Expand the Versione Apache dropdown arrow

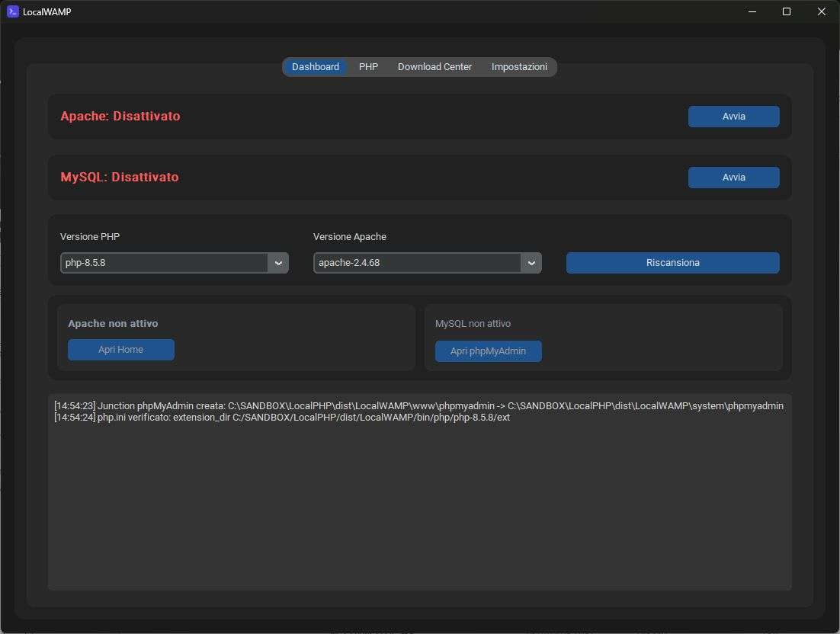[531, 263]
